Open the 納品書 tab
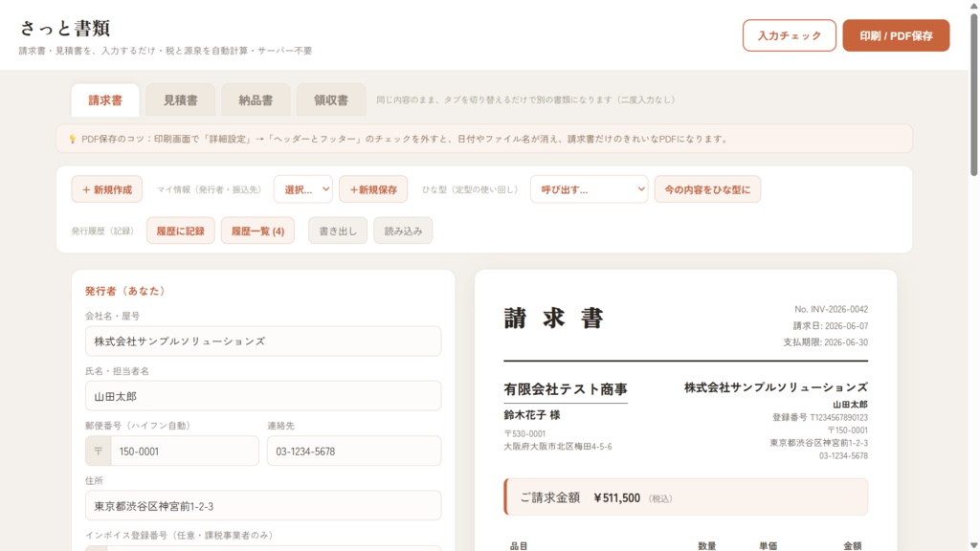This screenshot has height=551, width=980. 256,99
